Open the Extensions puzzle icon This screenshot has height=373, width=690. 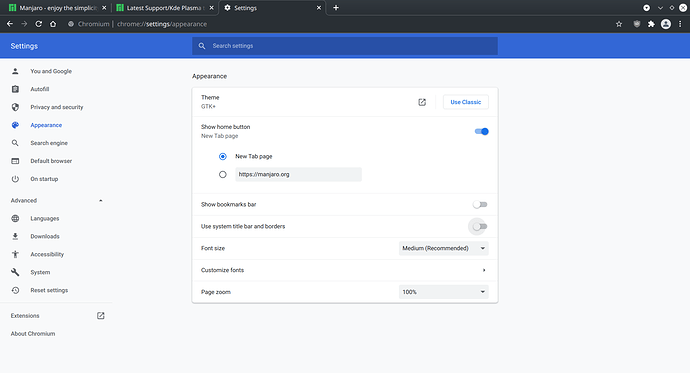651,24
